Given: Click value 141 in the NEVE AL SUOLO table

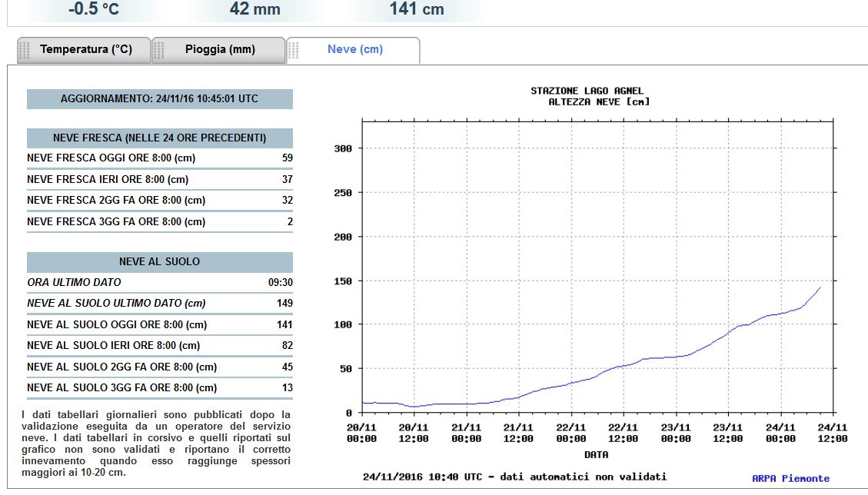Looking at the screenshot, I should point(284,325).
